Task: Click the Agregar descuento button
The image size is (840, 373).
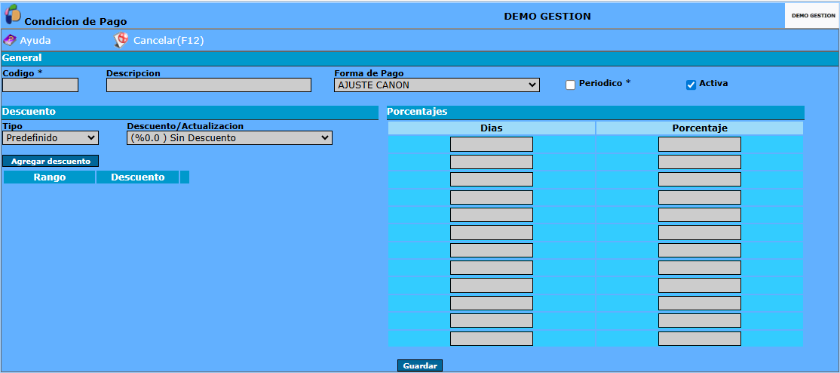Action: [51, 161]
